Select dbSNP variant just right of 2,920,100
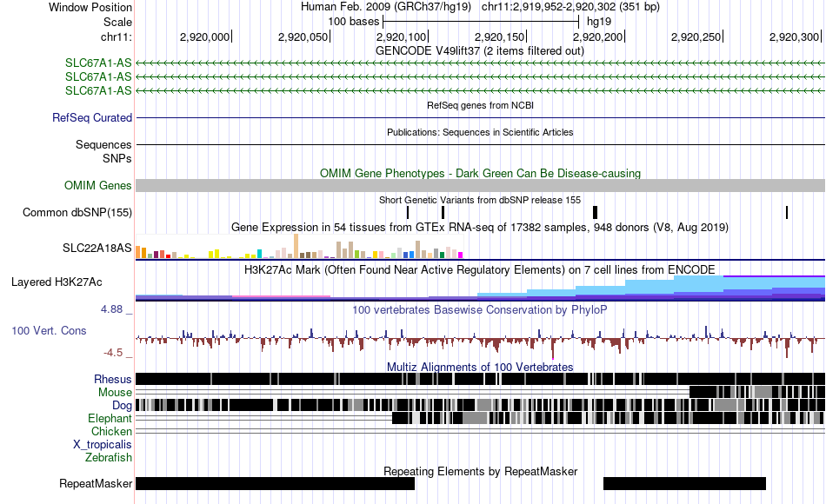 [x=443, y=212]
